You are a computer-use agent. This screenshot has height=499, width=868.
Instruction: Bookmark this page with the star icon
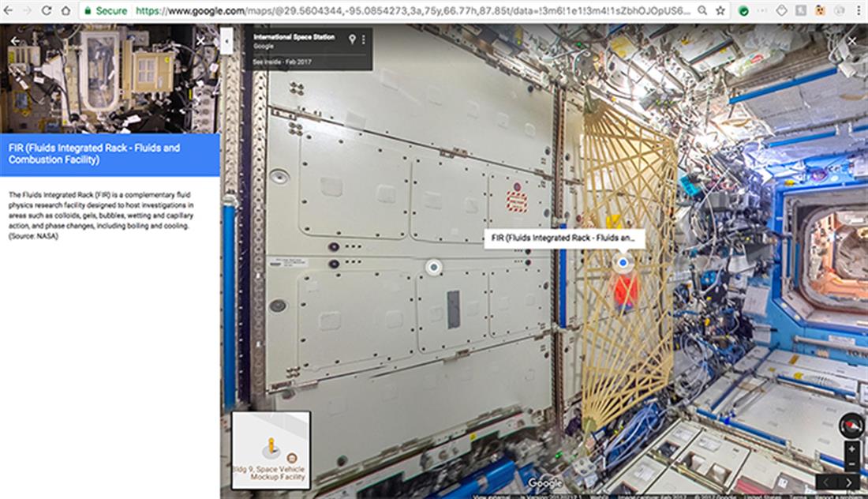point(720,11)
